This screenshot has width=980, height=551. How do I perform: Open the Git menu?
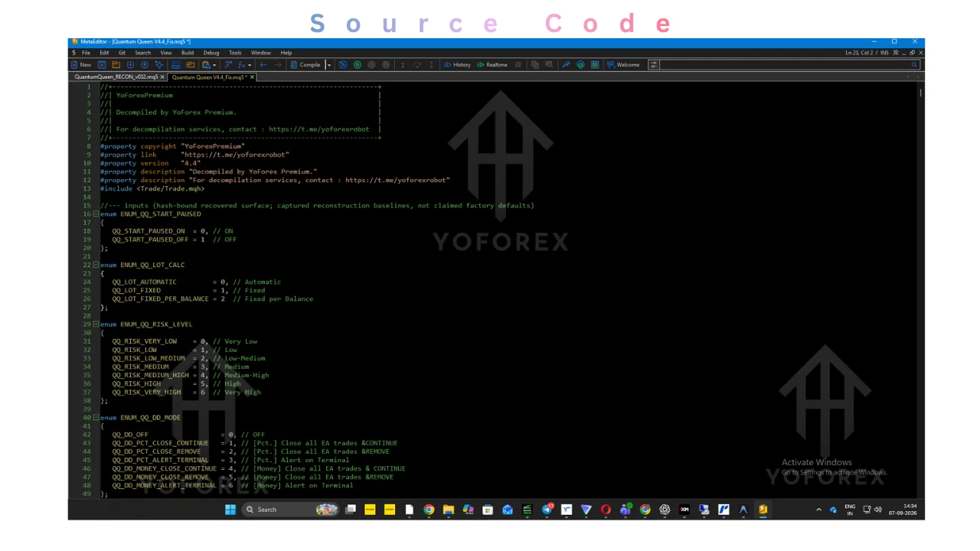pos(122,53)
